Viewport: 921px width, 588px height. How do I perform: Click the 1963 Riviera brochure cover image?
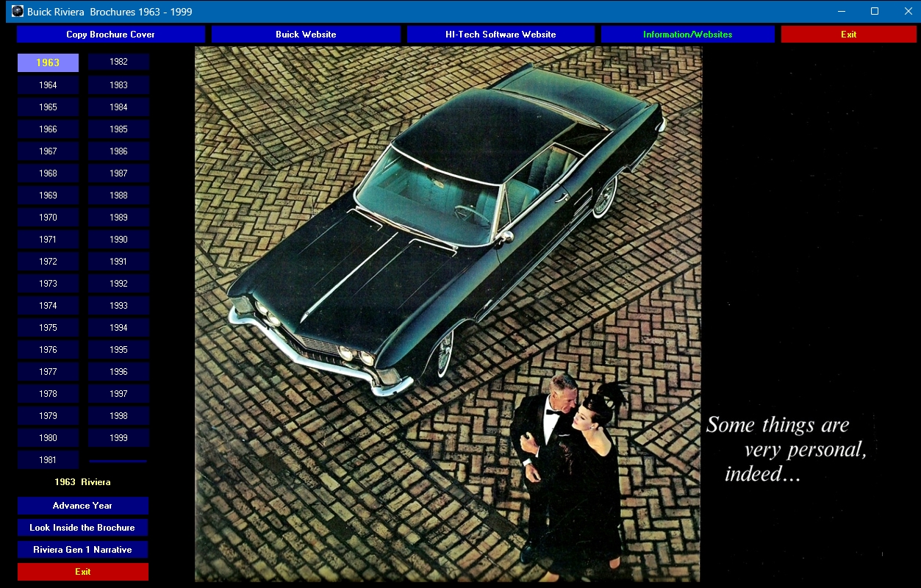click(448, 314)
